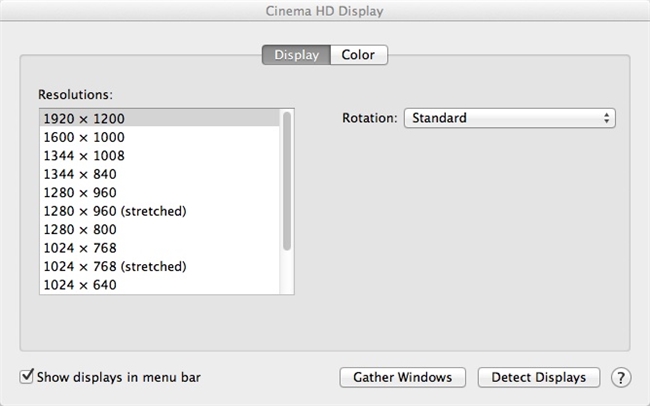650x406 pixels.
Task: Open the help question mark button
Action: 621,378
